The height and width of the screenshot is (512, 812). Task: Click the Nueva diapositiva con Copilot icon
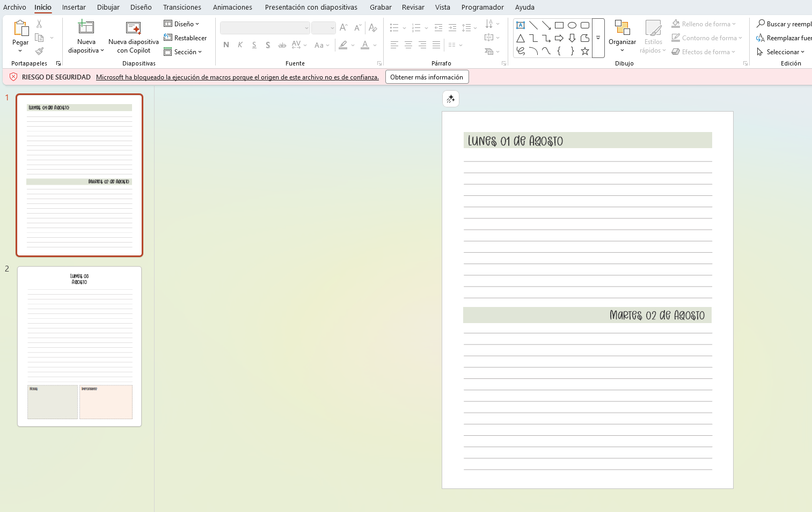[x=133, y=28]
